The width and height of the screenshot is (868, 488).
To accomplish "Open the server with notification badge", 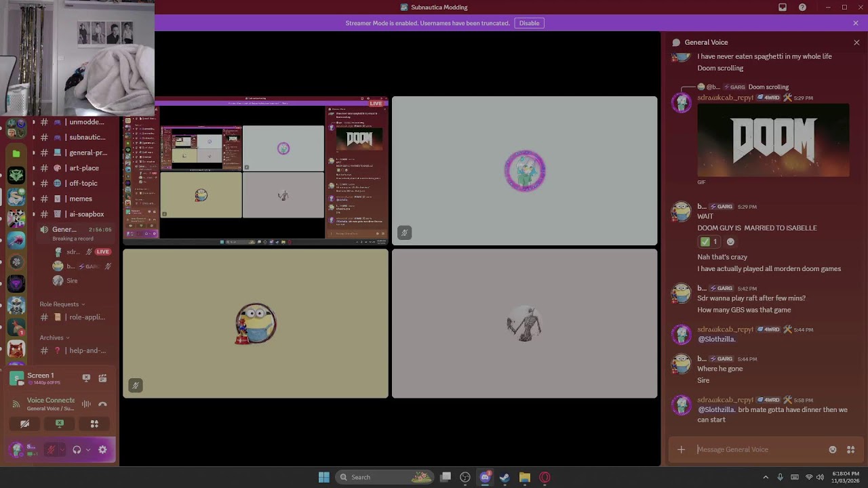I will [16, 328].
